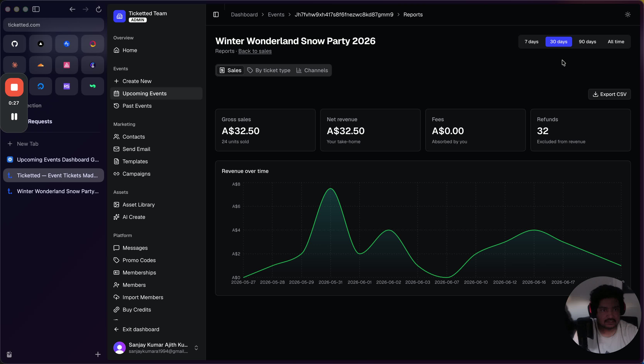Pause the screen recording
Image resolution: width=644 pixels, height=364 pixels.
click(14, 117)
